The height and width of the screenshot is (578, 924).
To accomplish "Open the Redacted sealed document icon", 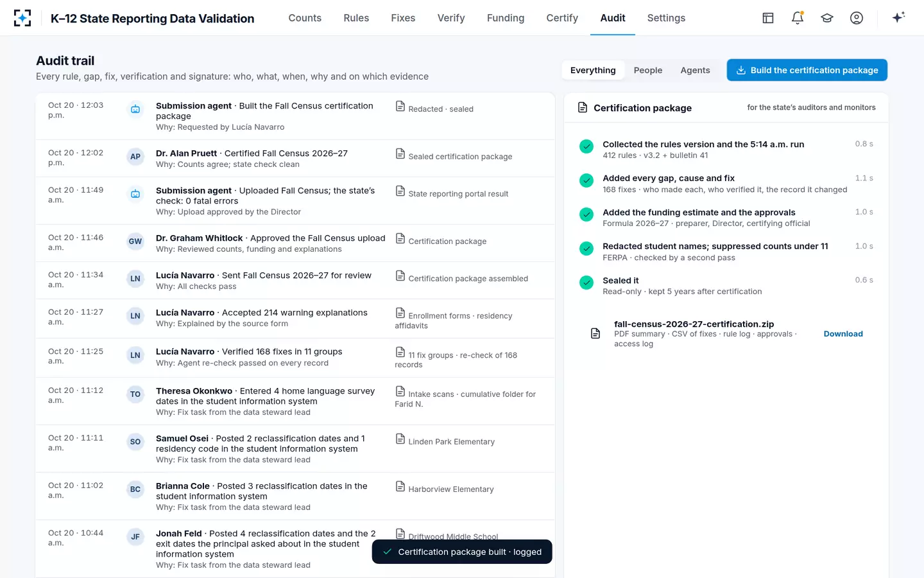I will [400, 106].
